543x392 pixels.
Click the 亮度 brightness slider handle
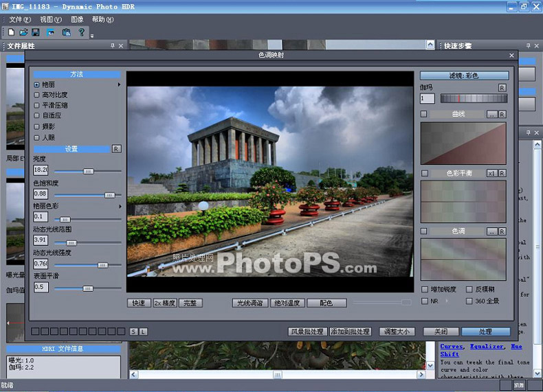(x=88, y=171)
